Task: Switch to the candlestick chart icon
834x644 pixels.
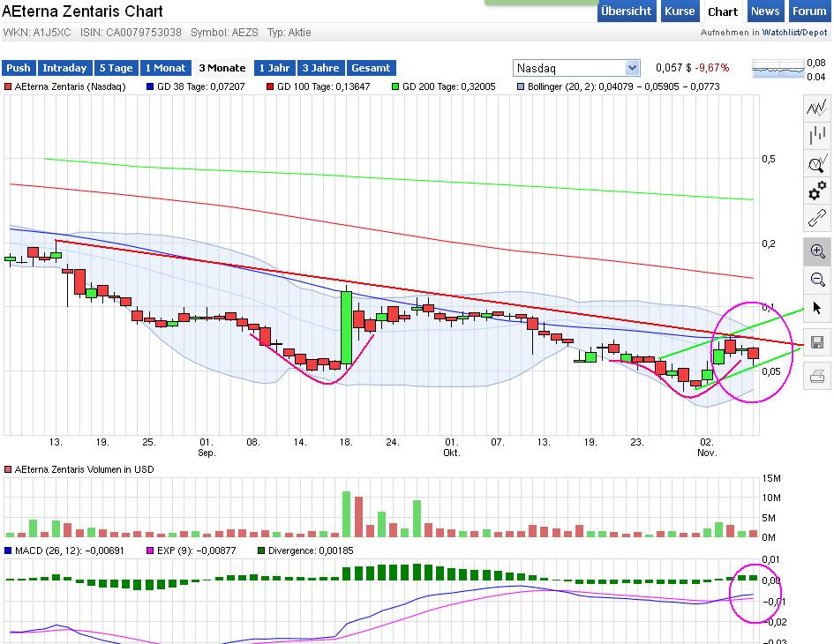Action: point(816,135)
